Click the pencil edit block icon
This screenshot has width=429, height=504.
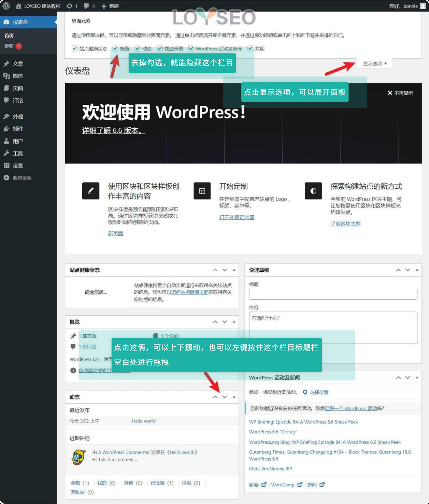(x=91, y=191)
